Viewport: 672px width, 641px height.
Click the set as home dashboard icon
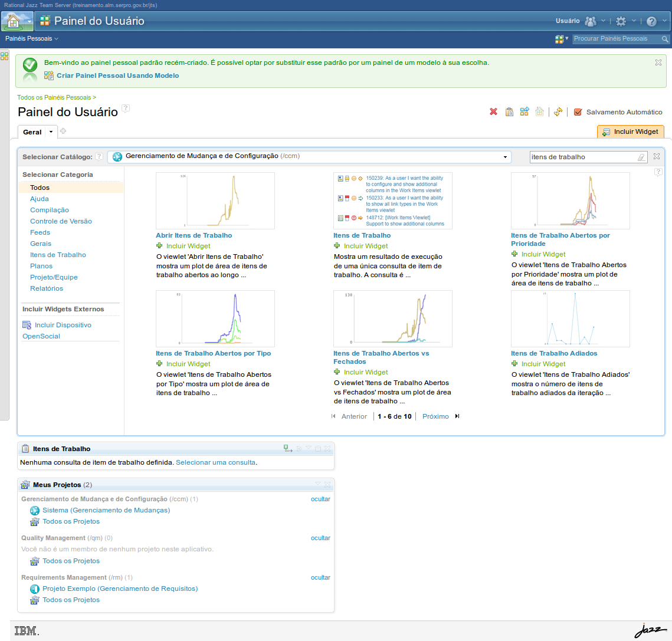540,112
